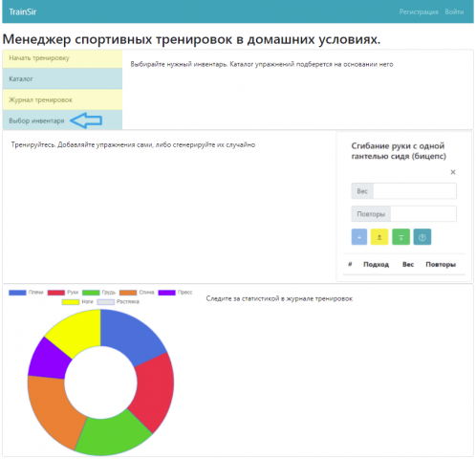Select the Выбор инвентаря menu item
Screen dimensions: 476x459
[62, 120]
